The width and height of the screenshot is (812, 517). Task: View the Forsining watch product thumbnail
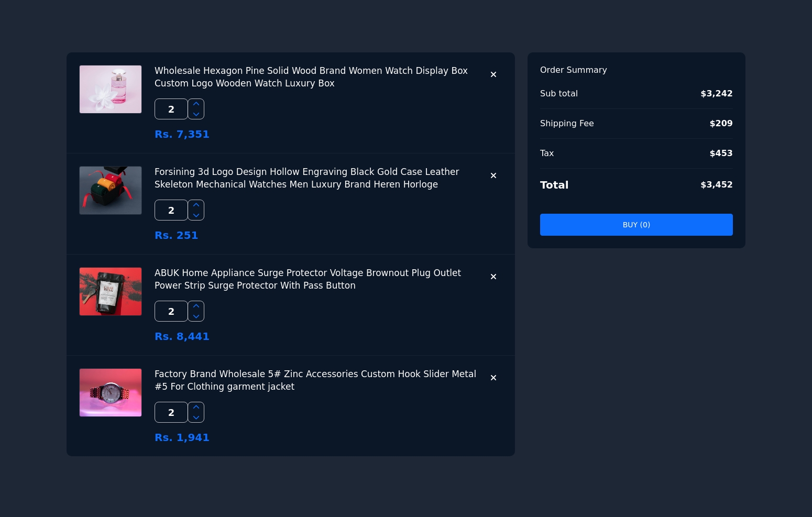pyautogui.click(x=110, y=190)
